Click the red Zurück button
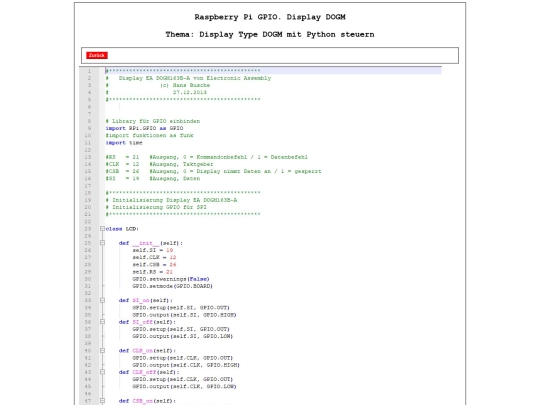This screenshot has width=540, height=405. pyautogui.click(x=97, y=55)
